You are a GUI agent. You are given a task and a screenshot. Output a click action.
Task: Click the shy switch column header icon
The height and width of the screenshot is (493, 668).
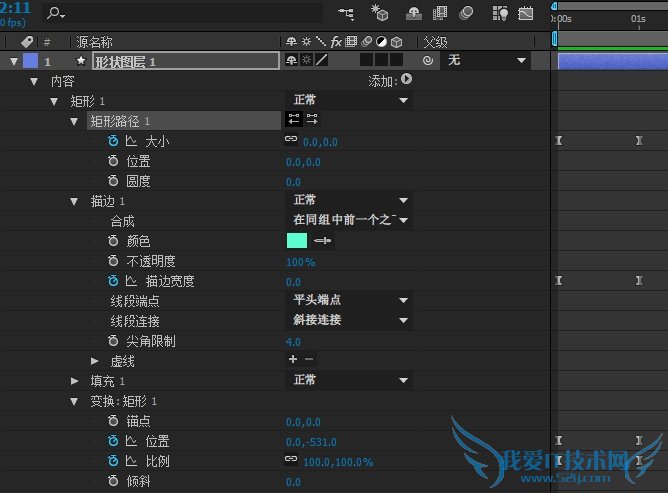pos(291,42)
